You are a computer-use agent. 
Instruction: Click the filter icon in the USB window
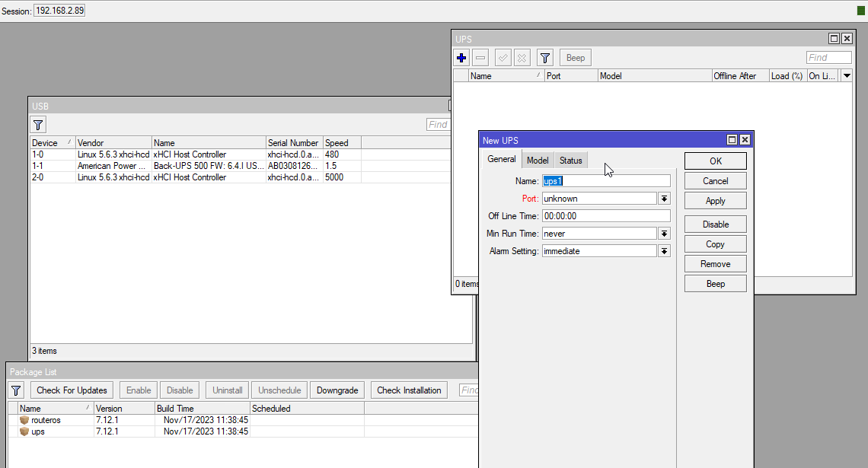[37, 124]
